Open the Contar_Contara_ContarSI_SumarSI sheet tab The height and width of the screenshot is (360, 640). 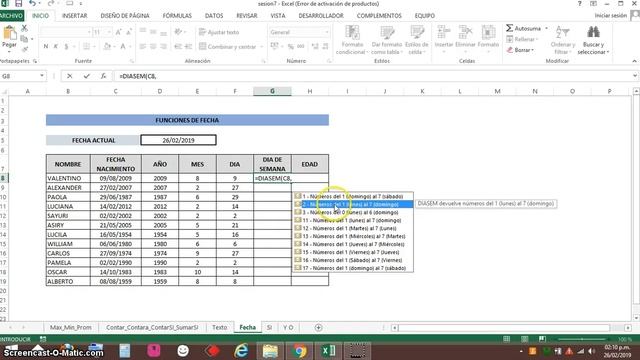(x=152, y=327)
